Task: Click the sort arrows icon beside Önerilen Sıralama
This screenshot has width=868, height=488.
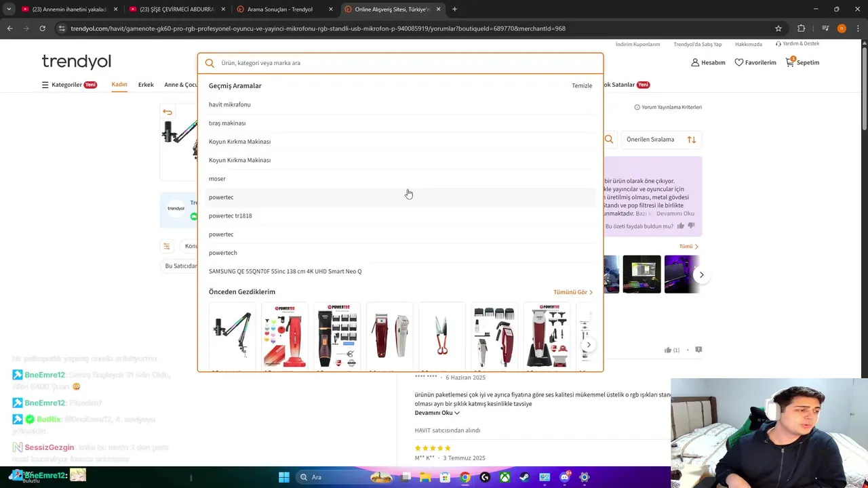Action: [x=692, y=140]
